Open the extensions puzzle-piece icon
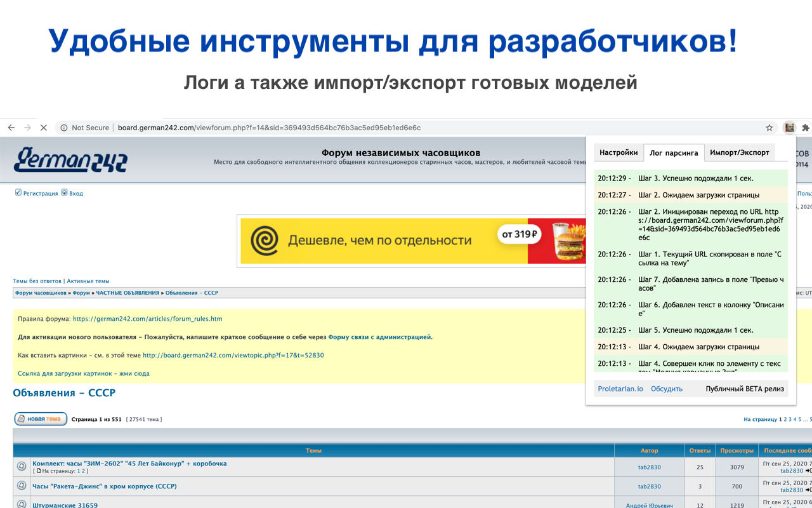 click(x=806, y=128)
